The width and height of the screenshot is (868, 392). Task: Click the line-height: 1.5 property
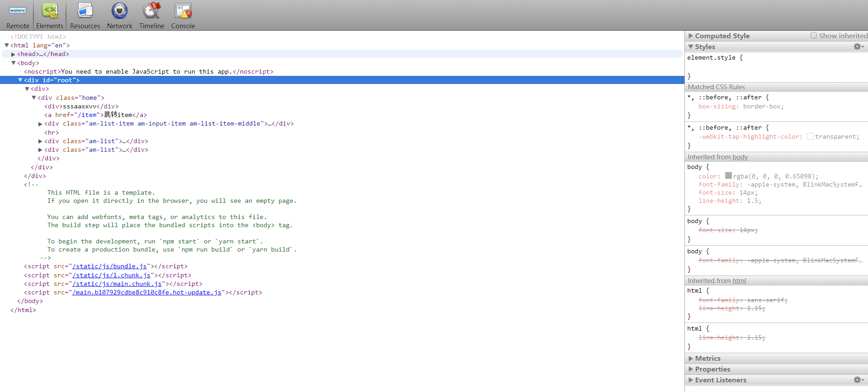(730, 201)
